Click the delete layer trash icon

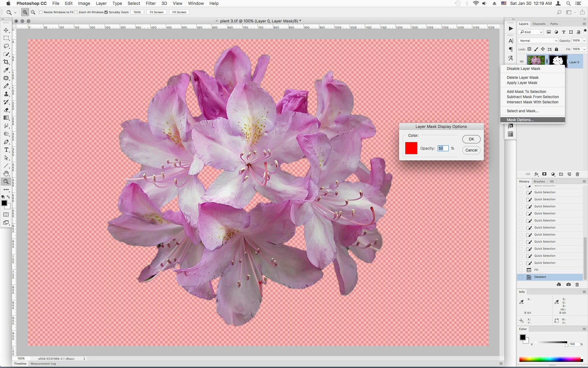tap(577, 174)
